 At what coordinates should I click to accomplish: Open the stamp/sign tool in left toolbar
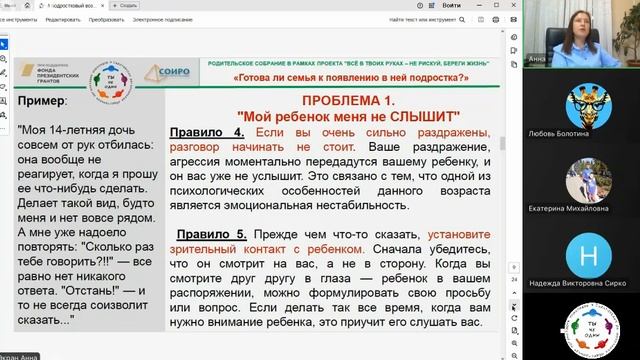click(3, 116)
